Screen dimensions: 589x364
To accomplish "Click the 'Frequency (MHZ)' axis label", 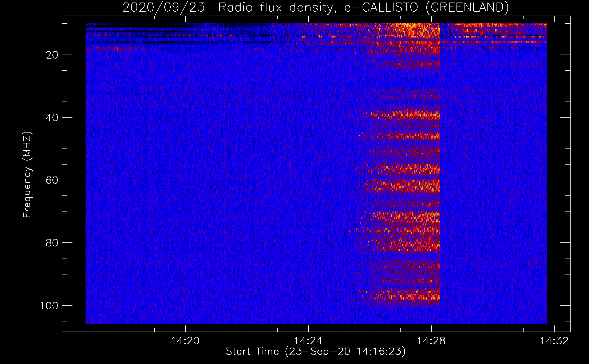I will [27, 175].
